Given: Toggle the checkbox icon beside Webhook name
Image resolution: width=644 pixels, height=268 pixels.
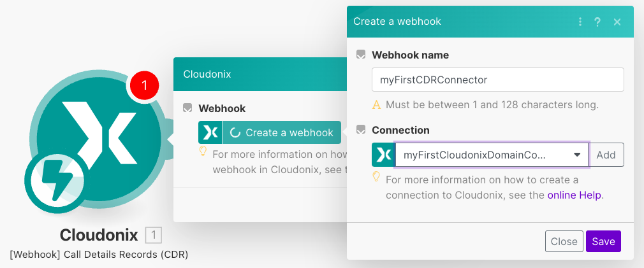Looking at the screenshot, I should pos(361,55).
